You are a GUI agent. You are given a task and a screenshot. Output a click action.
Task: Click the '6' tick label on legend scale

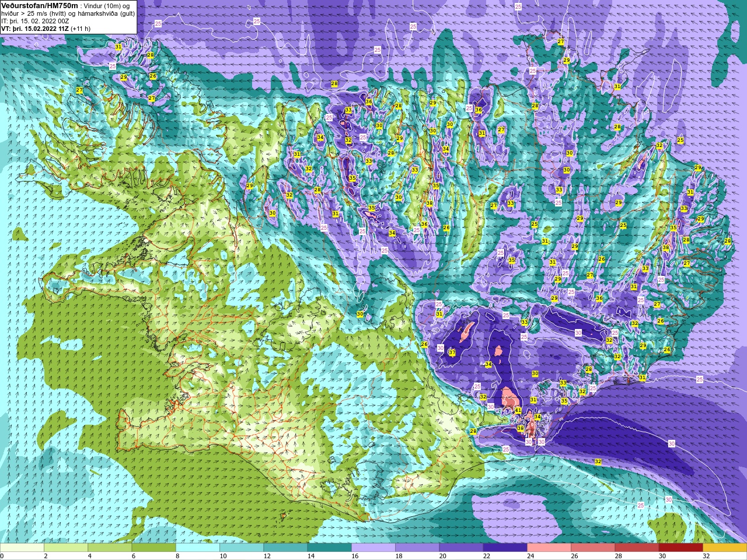click(132, 556)
